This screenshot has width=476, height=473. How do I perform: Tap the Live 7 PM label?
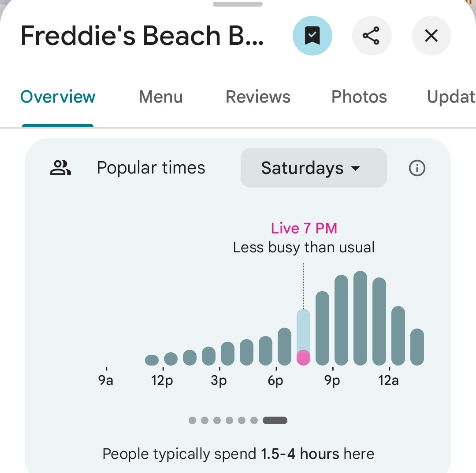304,228
